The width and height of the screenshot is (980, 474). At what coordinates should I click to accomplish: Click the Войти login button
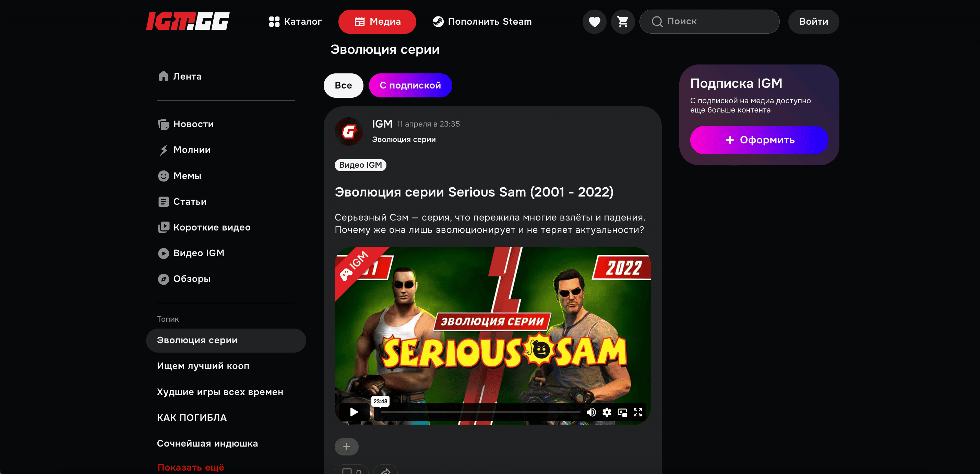(x=813, y=22)
